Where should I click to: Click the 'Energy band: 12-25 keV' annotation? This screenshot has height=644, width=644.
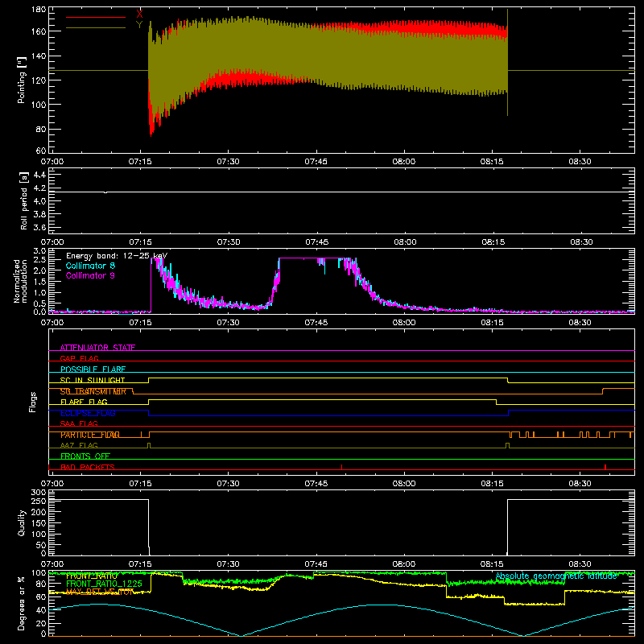pyautogui.click(x=117, y=256)
